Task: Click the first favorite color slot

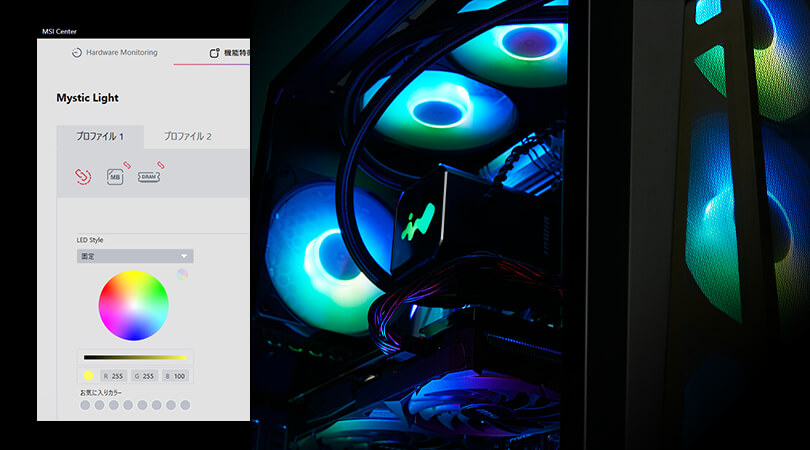Action: 85,405
